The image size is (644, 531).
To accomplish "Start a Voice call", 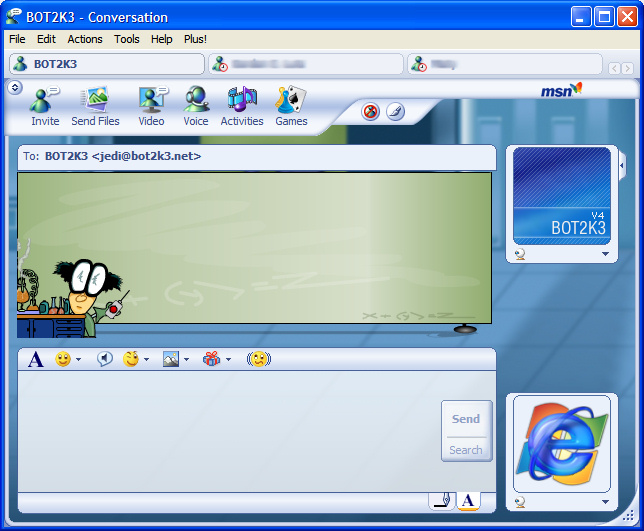I will [x=196, y=106].
